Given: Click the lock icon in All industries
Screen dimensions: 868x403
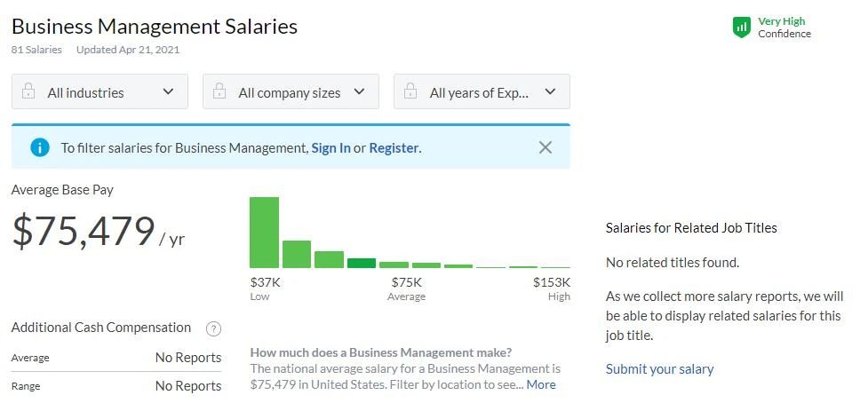Looking at the screenshot, I should pyautogui.click(x=28, y=91).
